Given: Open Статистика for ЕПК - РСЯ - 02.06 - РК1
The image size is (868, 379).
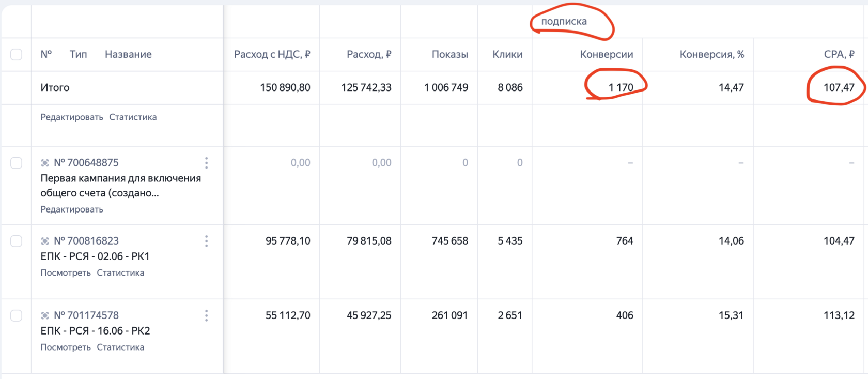Looking at the screenshot, I should pyautogui.click(x=120, y=273).
